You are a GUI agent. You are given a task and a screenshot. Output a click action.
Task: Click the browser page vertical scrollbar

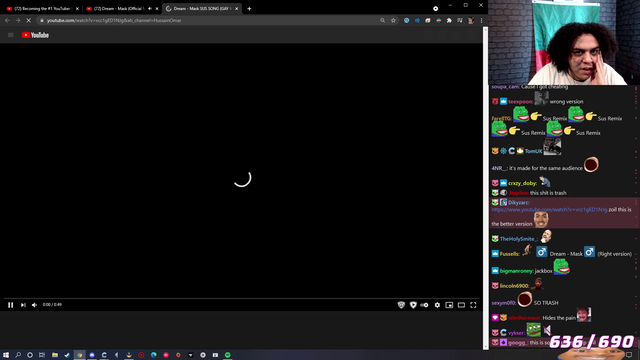485,188
